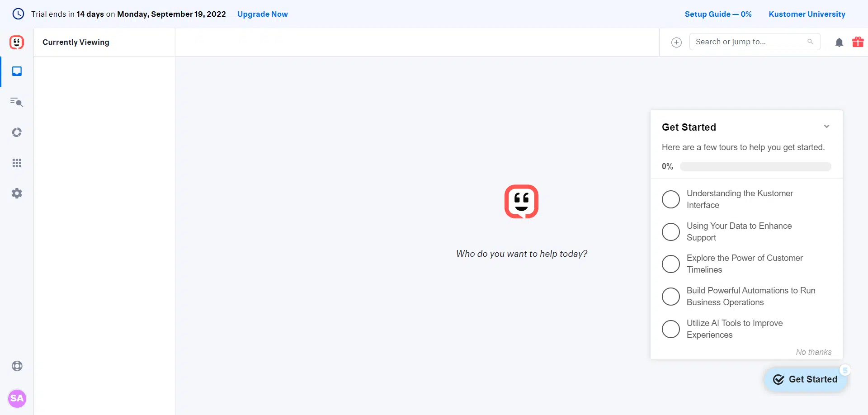Click the Get Started panel heading

[689, 127]
